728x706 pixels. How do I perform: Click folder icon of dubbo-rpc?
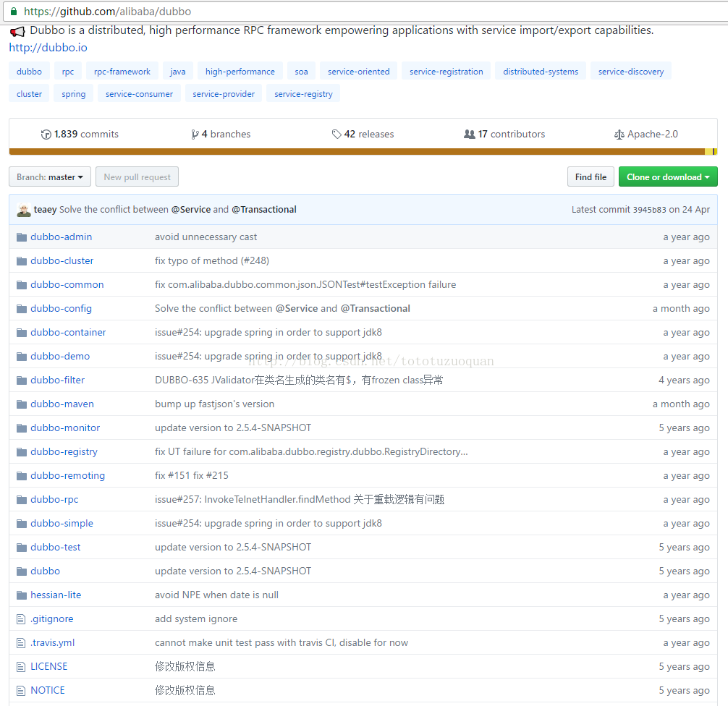click(x=22, y=500)
